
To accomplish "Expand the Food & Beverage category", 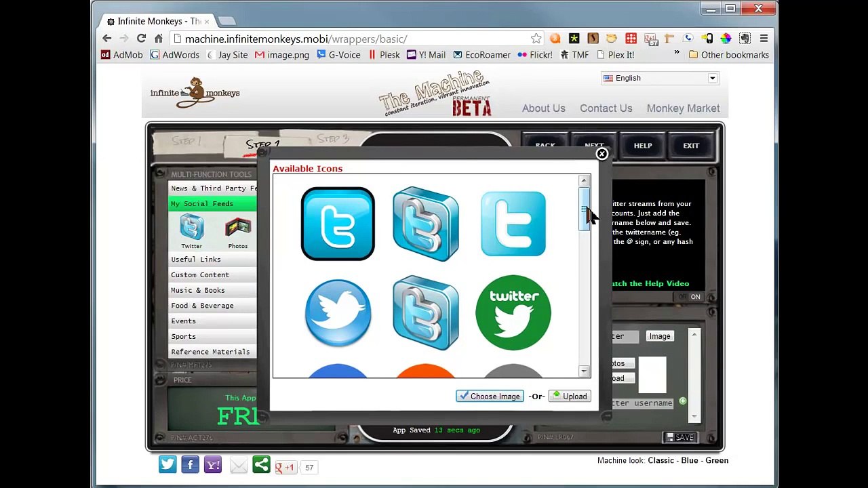I will click(213, 306).
